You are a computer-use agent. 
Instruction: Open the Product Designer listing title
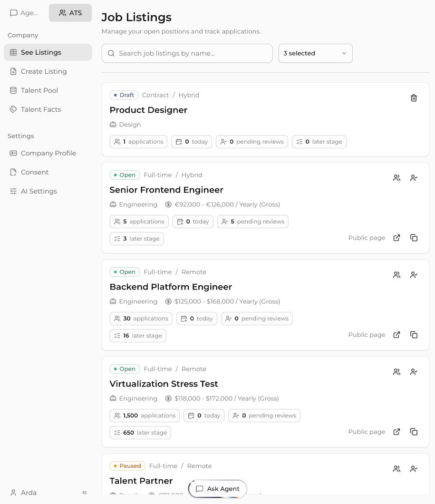pos(148,110)
